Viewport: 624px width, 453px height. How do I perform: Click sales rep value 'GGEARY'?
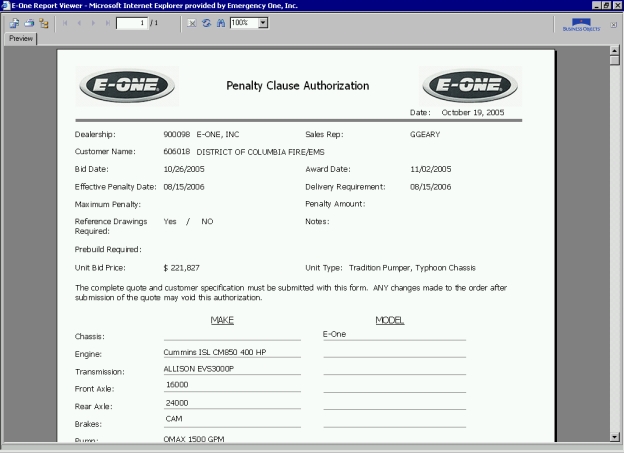point(425,135)
